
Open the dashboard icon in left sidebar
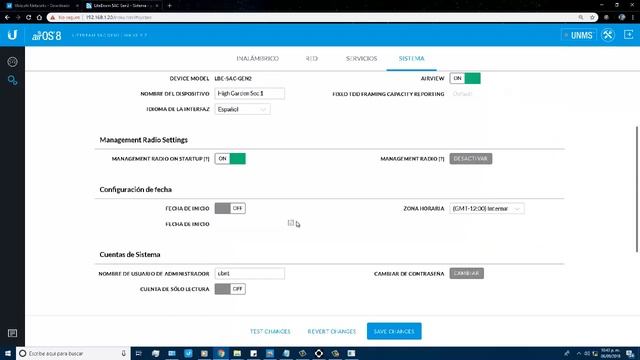pyautogui.click(x=12, y=62)
